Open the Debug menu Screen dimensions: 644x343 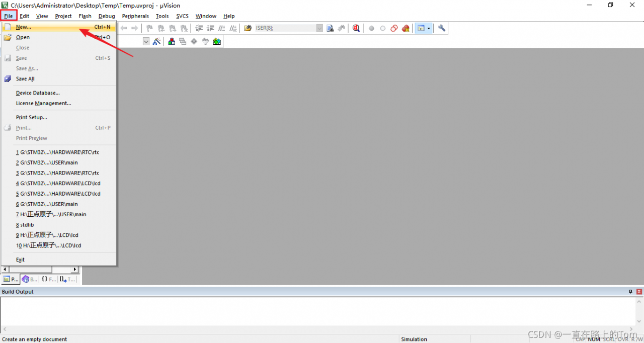[107, 16]
